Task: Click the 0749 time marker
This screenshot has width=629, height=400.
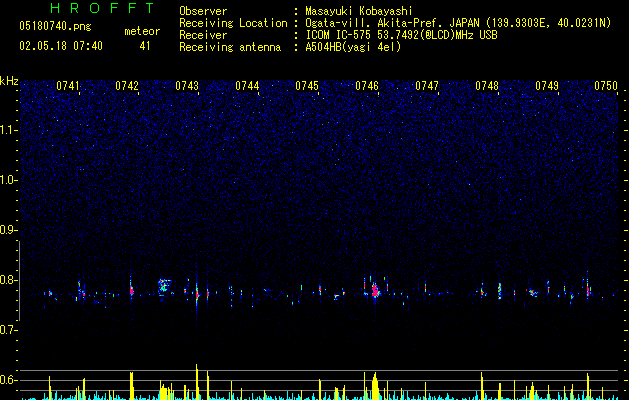Action: click(x=547, y=86)
